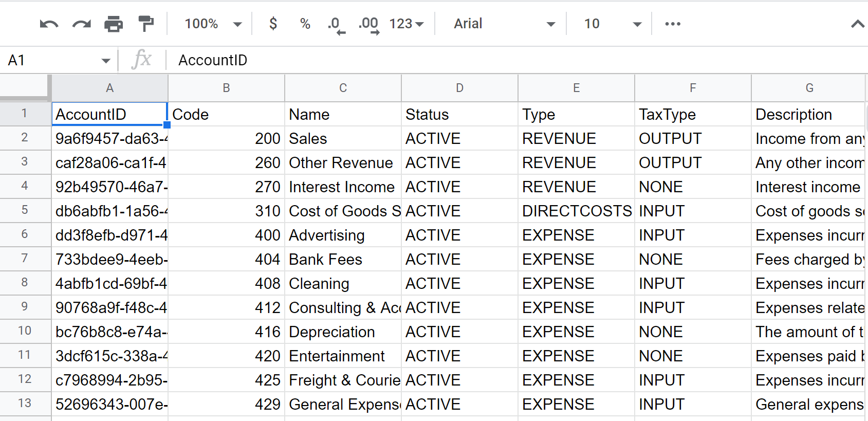Open the A1 name box dropdown

tap(106, 61)
